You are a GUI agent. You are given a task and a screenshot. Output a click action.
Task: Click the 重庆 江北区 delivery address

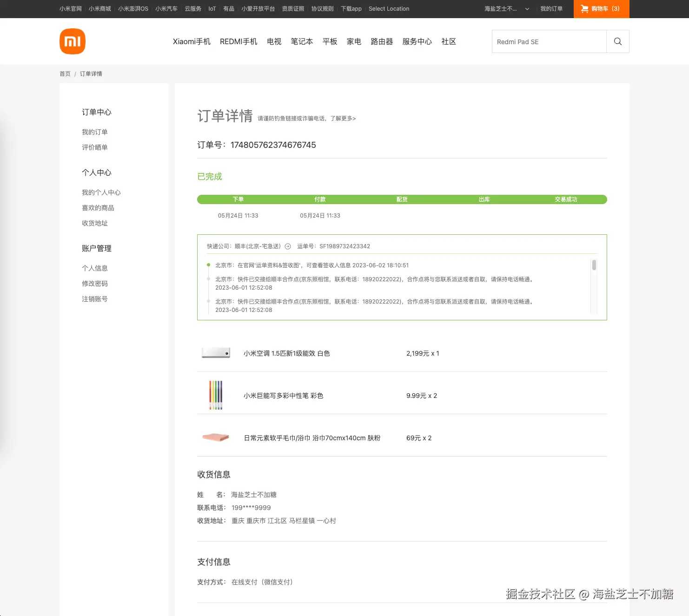[x=284, y=521]
